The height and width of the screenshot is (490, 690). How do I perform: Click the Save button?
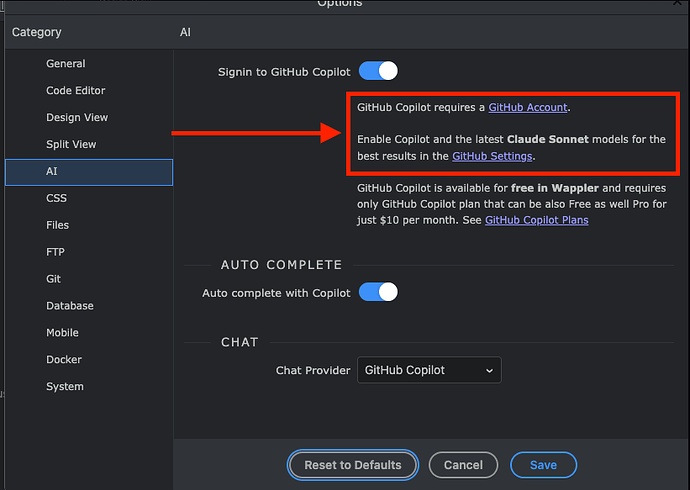click(543, 465)
